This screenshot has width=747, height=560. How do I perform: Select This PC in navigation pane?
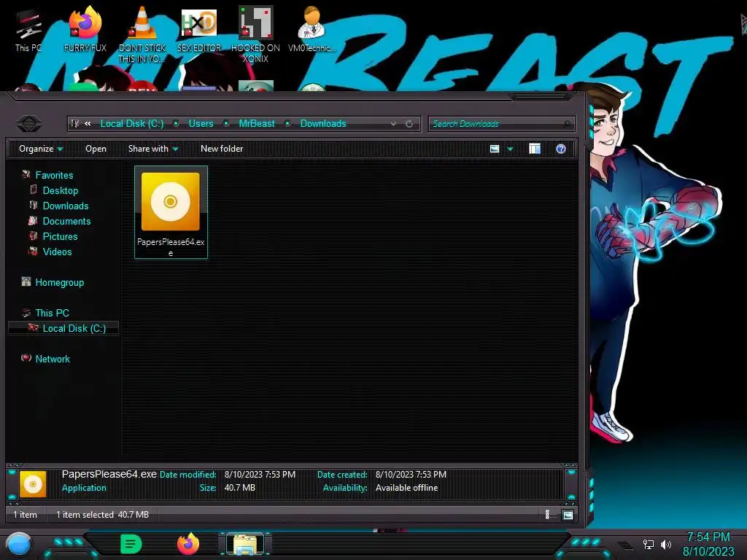53,313
